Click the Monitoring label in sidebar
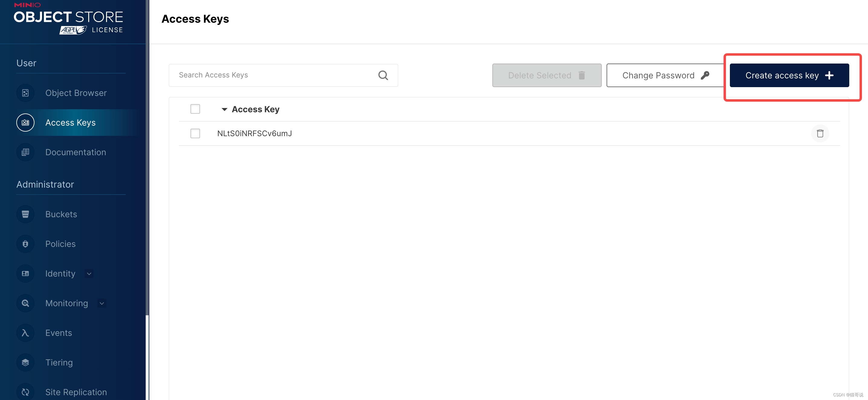868x400 pixels. pos(67,303)
